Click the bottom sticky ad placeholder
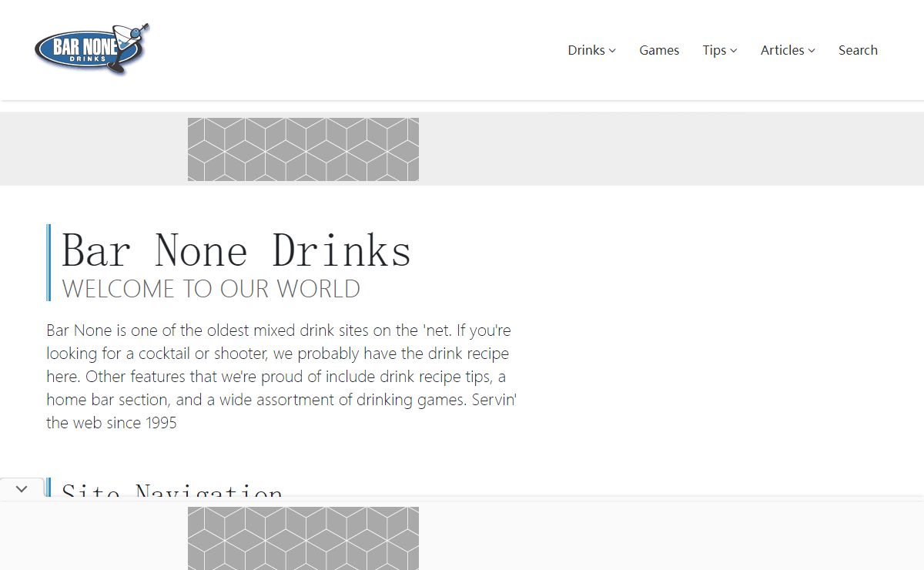The width and height of the screenshot is (924, 570). point(303,538)
